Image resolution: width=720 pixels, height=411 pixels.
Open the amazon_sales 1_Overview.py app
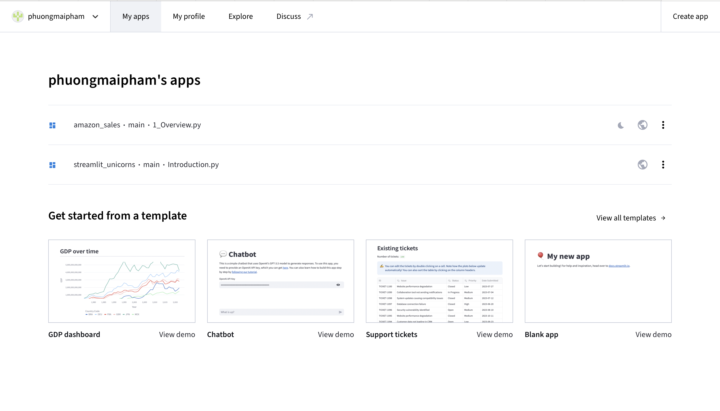tap(137, 125)
